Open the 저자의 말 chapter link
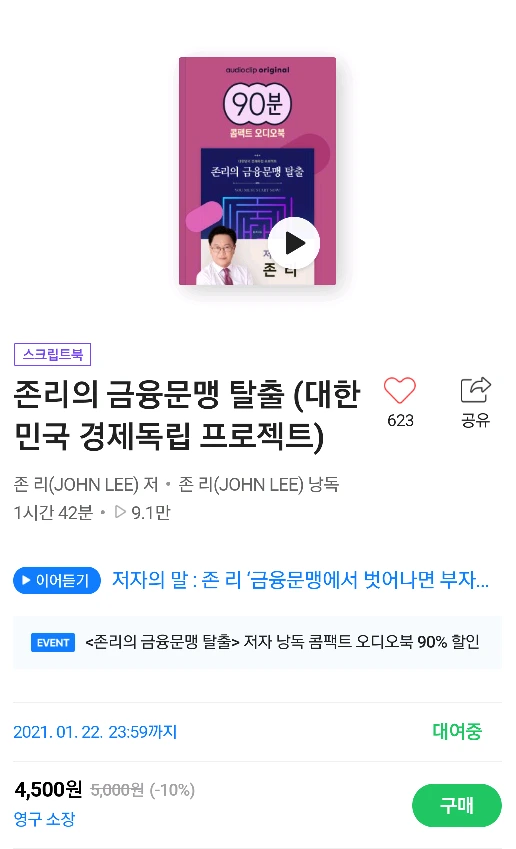The image size is (516, 849). tap(300, 580)
